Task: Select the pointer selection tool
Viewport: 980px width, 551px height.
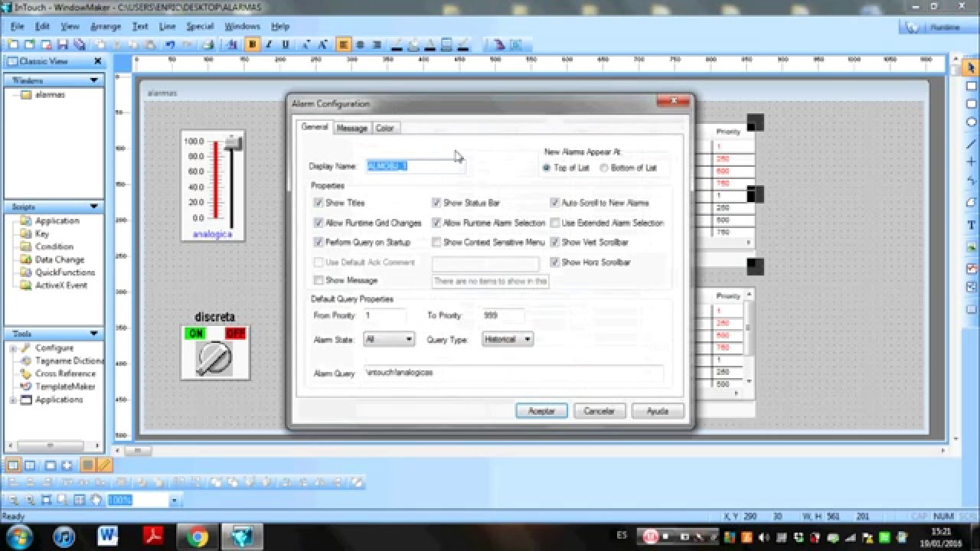Action: click(972, 68)
